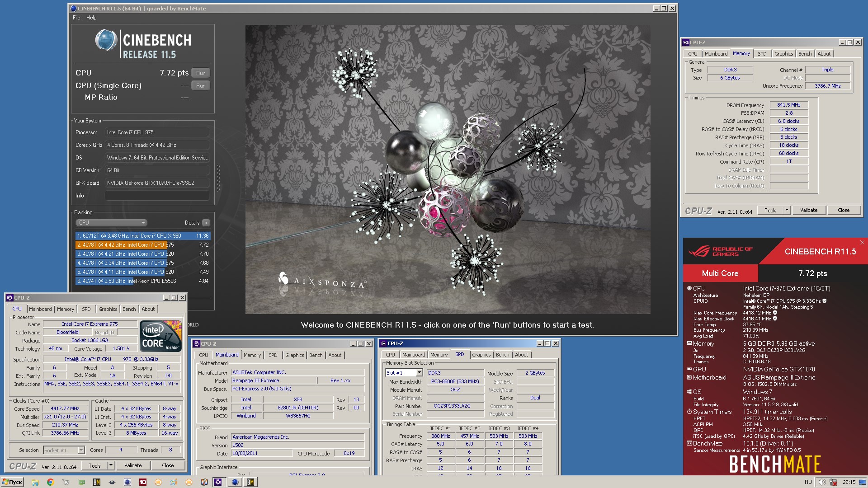Click Tools button in CPU-Z Memory window

770,210
